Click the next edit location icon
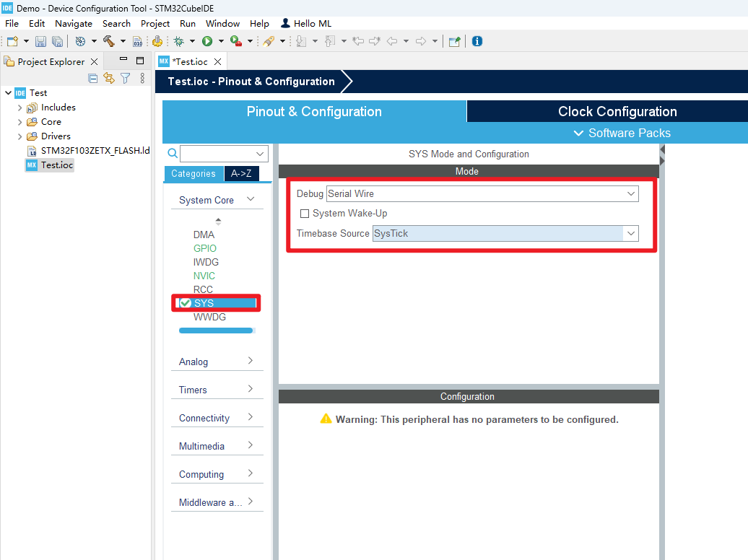Screen dimensions: 748x560 tap(375, 42)
